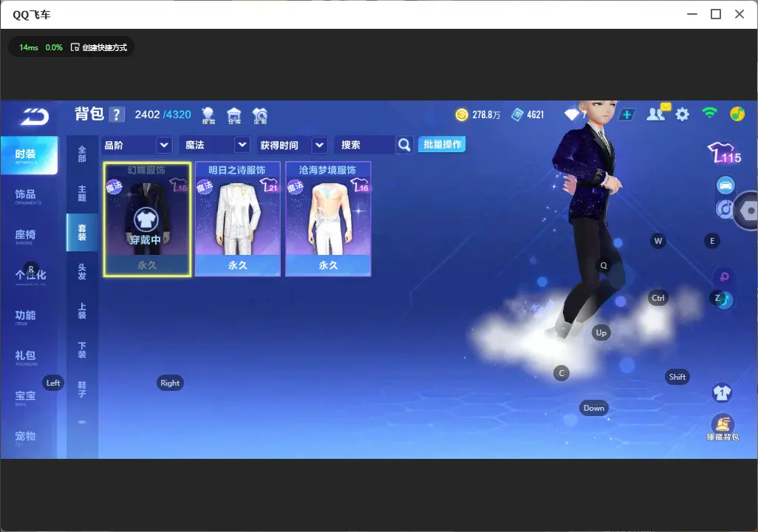
Task: Click the 批量操作 batch operation button
Action: pyautogui.click(x=442, y=145)
